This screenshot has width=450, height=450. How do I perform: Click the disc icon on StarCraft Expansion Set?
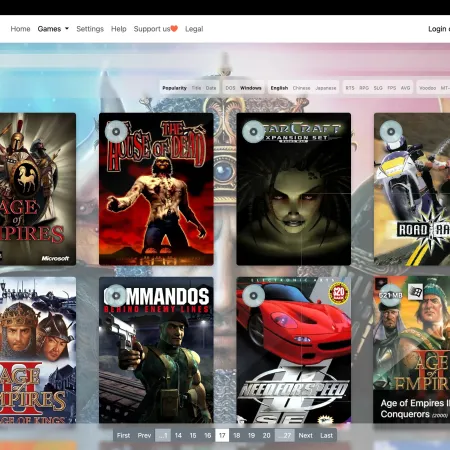253,131
